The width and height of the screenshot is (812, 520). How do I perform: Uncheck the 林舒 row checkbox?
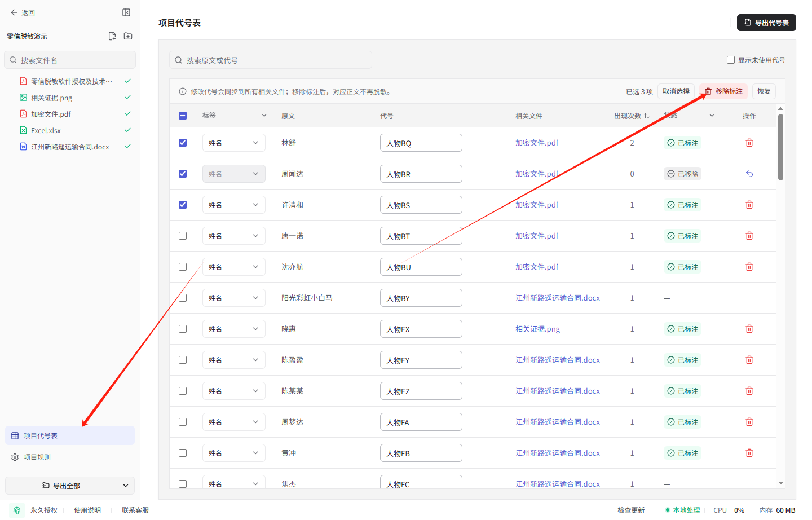point(183,143)
